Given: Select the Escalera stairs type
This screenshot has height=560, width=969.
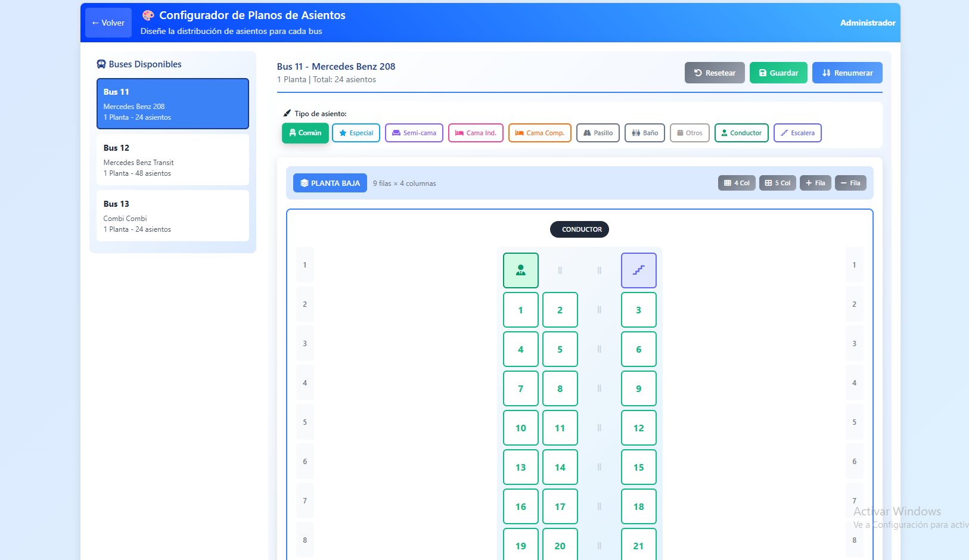Looking at the screenshot, I should point(797,133).
